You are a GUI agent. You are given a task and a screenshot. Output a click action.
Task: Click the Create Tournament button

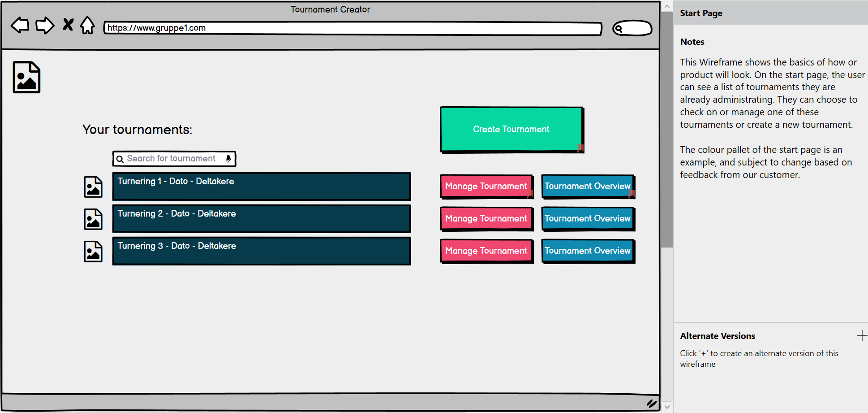[x=511, y=129]
